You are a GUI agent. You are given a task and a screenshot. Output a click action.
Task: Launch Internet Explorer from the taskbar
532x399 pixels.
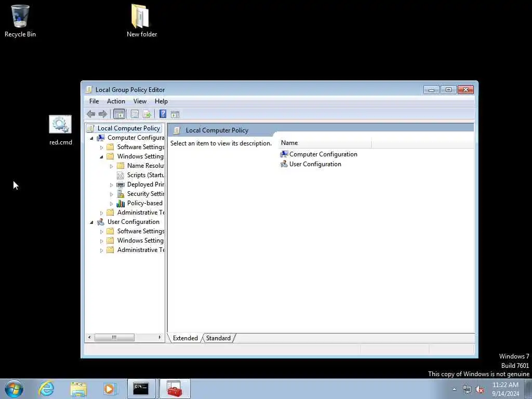[x=46, y=389]
